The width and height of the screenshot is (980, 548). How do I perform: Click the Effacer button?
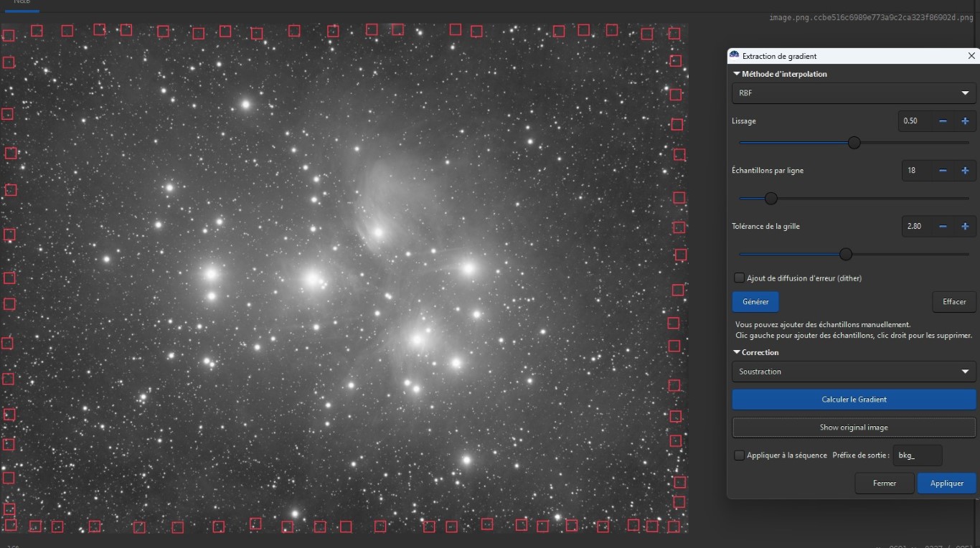[x=954, y=302]
